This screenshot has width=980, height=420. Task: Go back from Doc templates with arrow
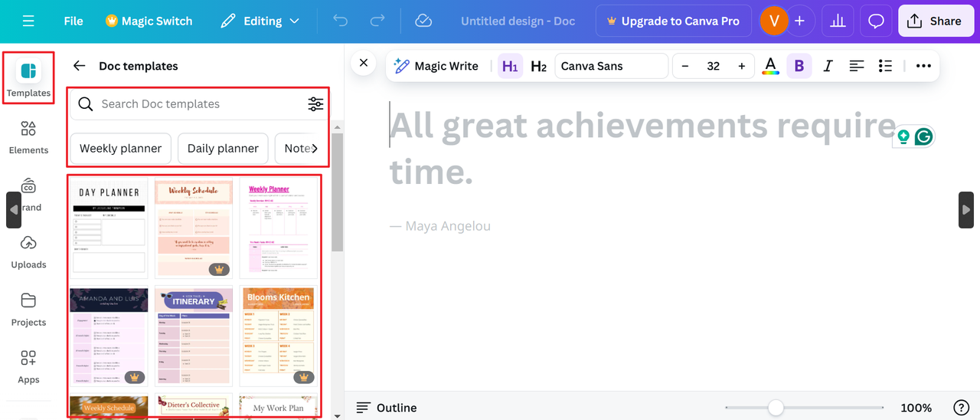[79, 66]
